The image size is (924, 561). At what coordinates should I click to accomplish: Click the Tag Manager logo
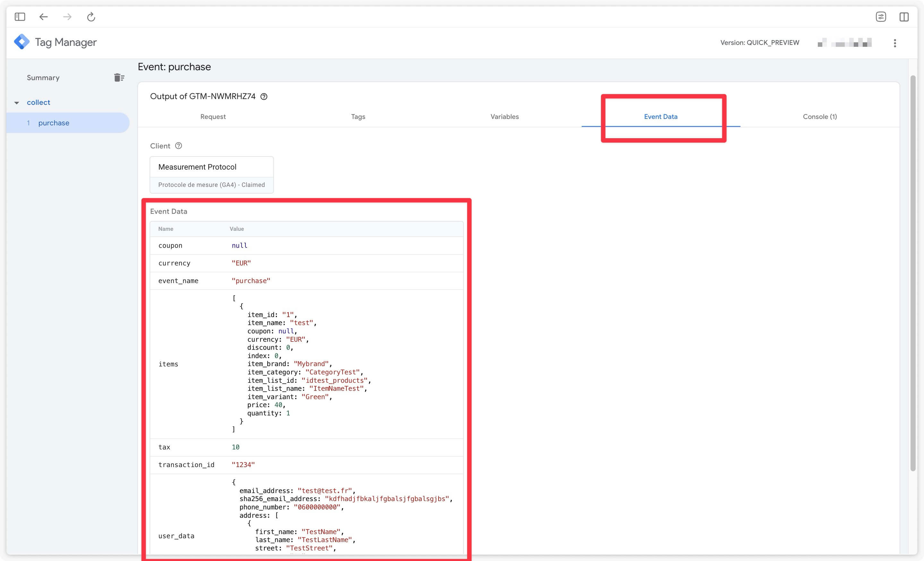(x=22, y=42)
